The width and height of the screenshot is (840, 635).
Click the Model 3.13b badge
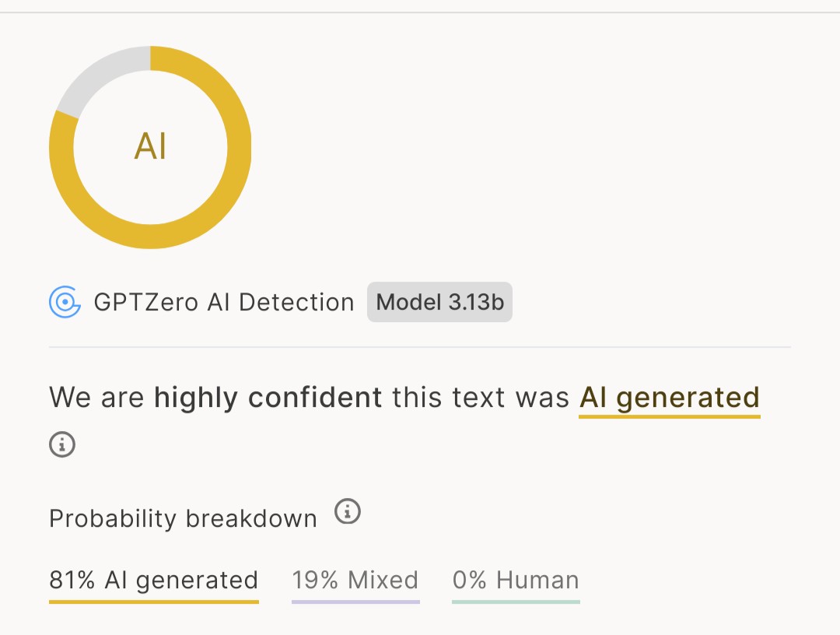(439, 302)
